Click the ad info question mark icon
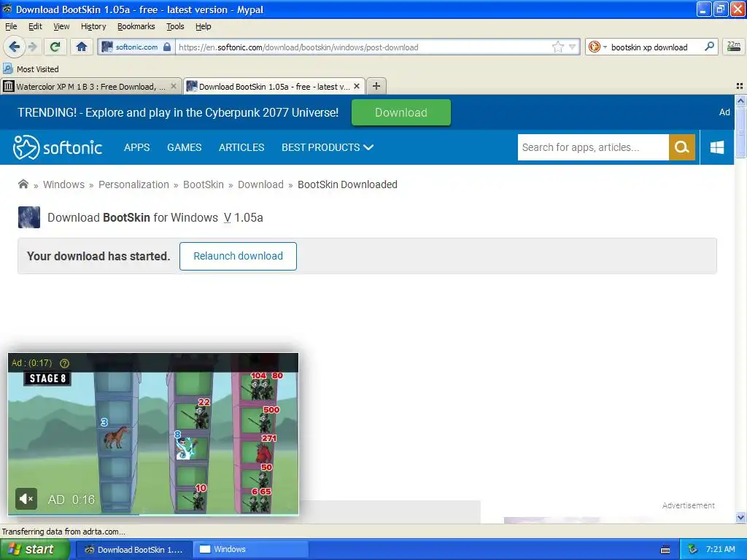 point(65,363)
